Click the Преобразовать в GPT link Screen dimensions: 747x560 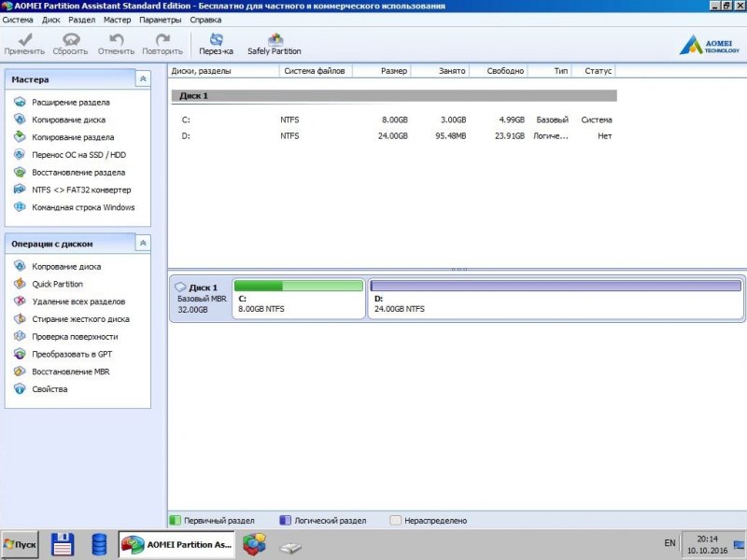pos(72,355)
